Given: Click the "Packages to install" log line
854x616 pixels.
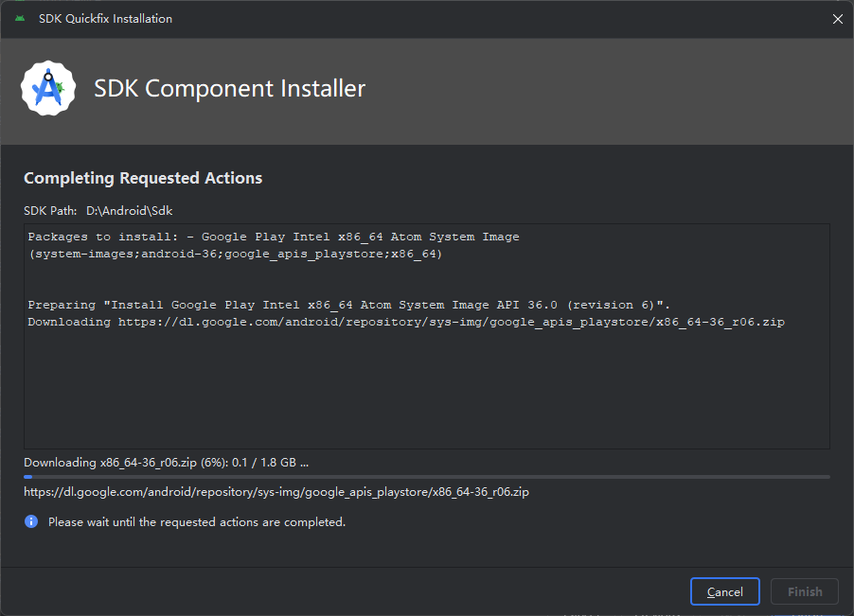Looking at the screenshot, I should pyautogui.click(x=274, y=237).
